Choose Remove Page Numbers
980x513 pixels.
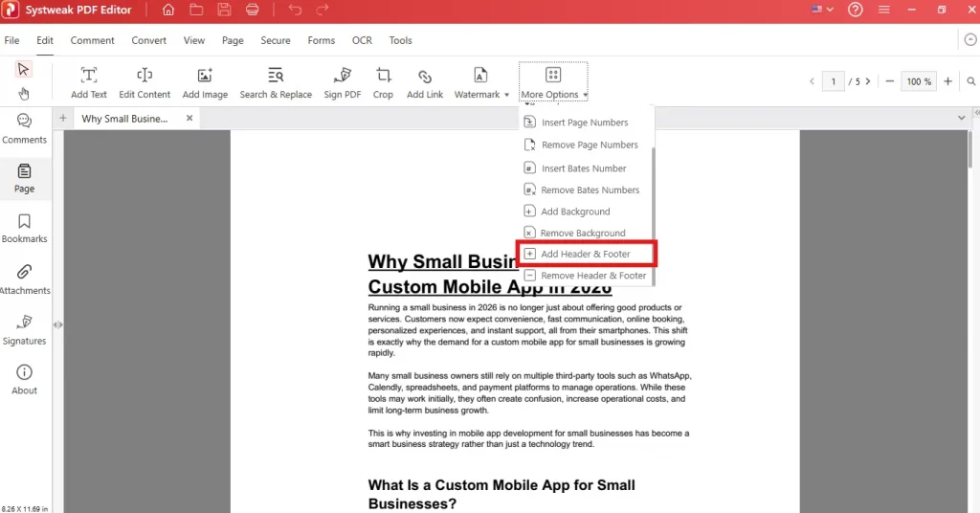586,145
